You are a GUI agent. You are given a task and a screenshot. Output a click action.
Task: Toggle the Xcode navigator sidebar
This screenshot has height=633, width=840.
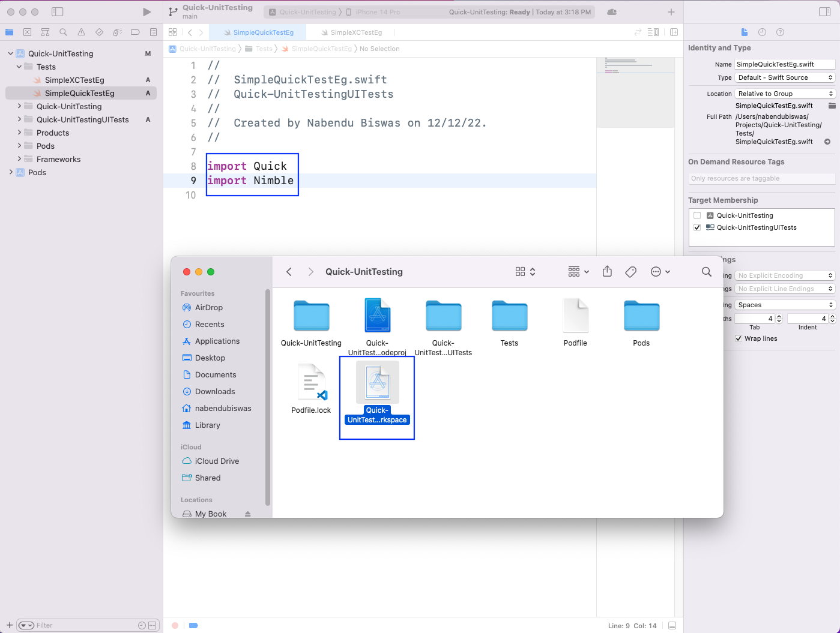pyautogui.click(x=58, y=12)
